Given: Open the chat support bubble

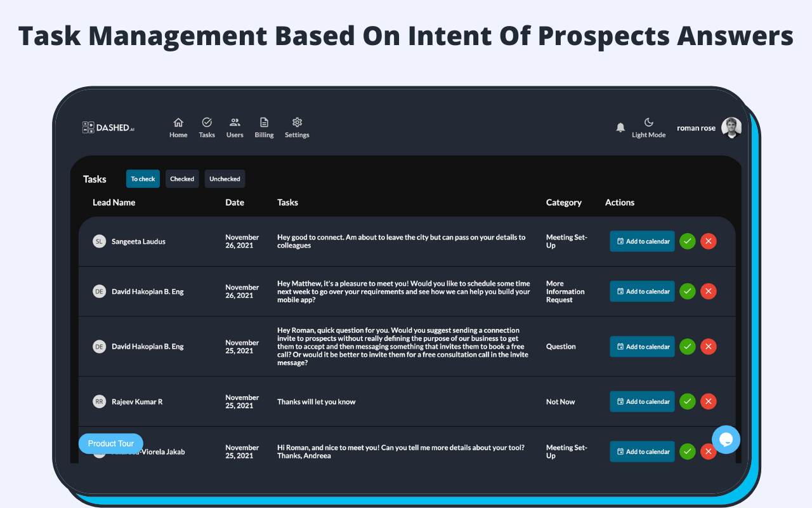Looking at the screenshot, I should 726,439.
